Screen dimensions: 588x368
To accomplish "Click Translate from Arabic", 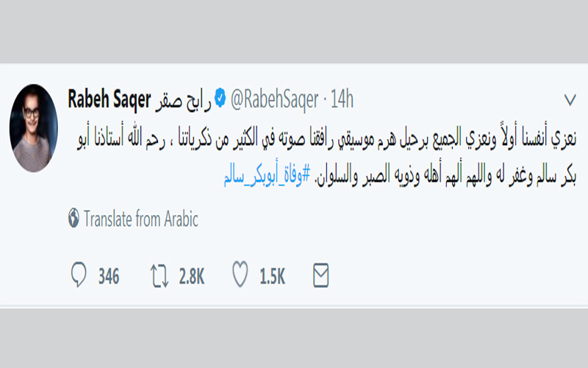I will (x=141, y=219).
